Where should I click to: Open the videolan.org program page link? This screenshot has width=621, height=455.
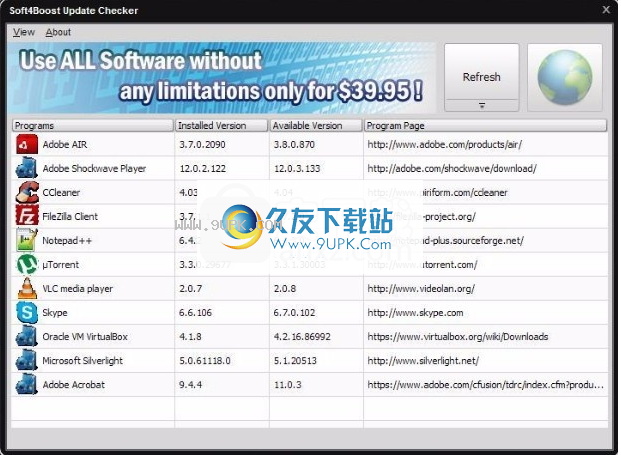[x=421, y=289]
